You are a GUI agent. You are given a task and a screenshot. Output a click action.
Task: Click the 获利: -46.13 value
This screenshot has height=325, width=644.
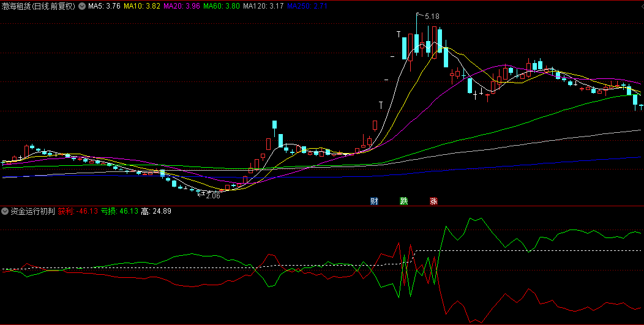click(x=78, y=211)
